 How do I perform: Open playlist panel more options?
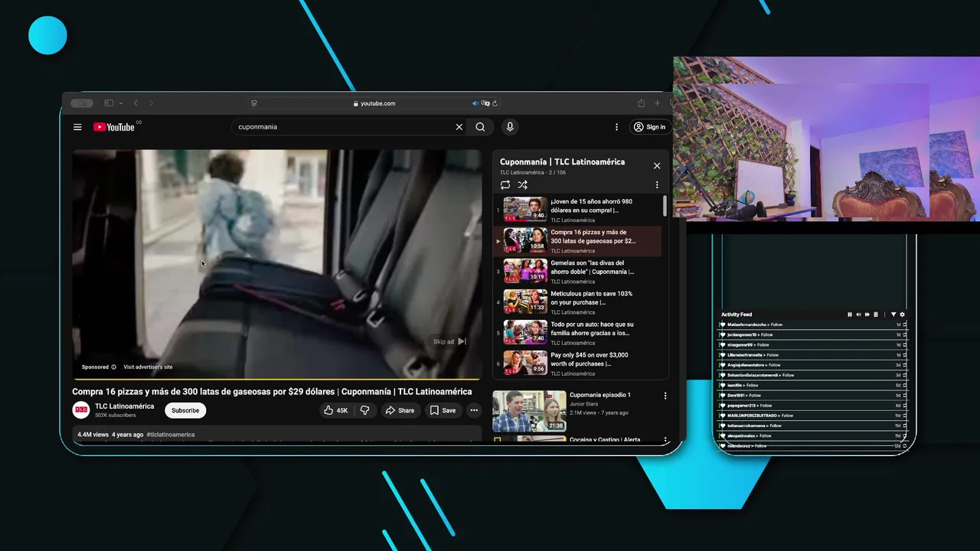click(656, 184)
